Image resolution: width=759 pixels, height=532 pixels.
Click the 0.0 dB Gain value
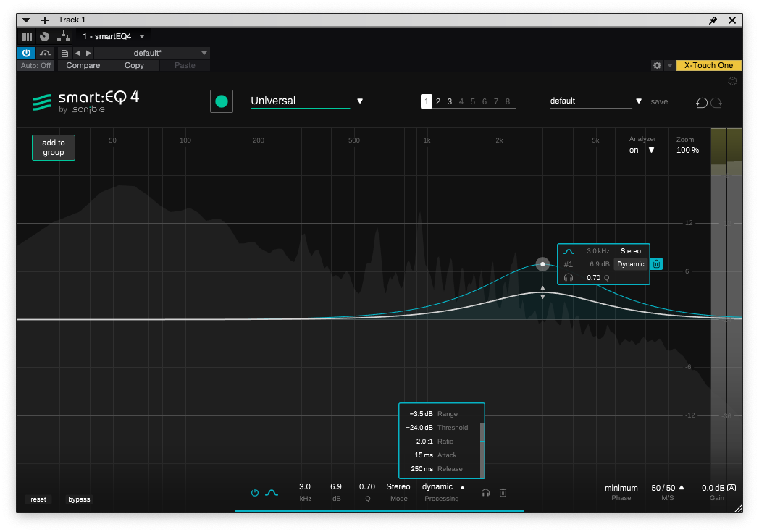713,488
